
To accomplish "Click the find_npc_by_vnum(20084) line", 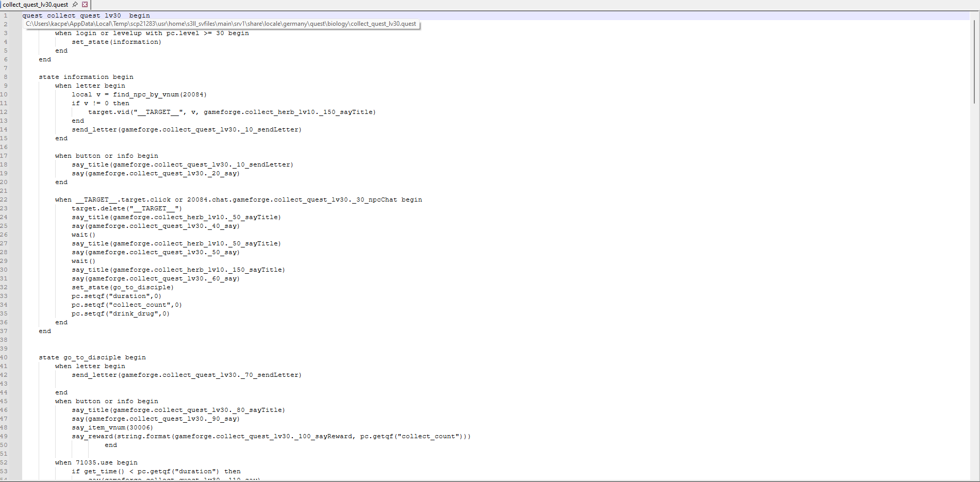I will [x=139, y=95].
